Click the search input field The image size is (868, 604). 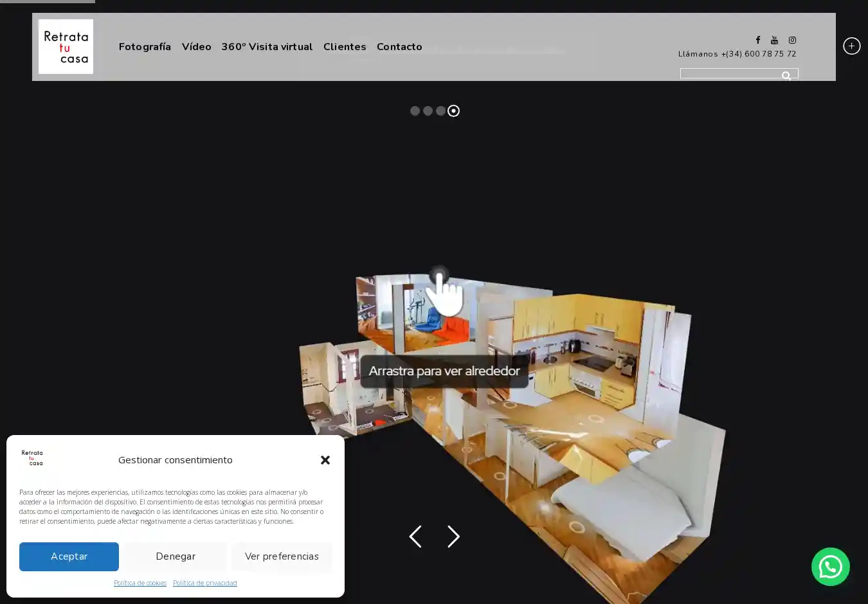(730, 74)
